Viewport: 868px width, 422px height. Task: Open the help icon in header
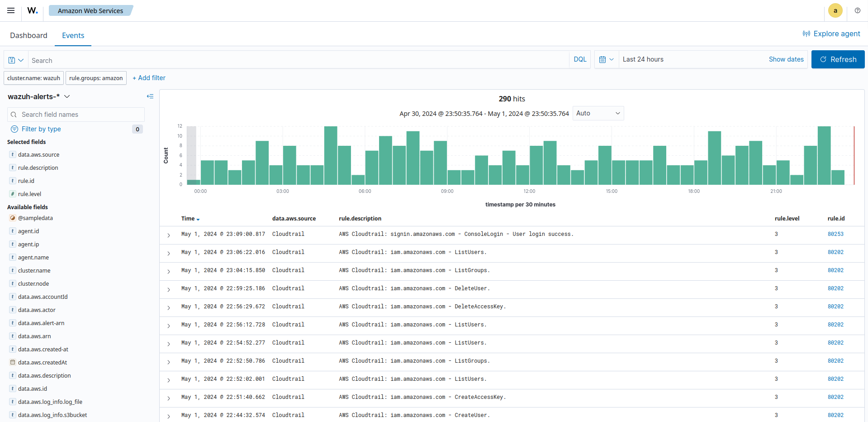coord(857,10)
